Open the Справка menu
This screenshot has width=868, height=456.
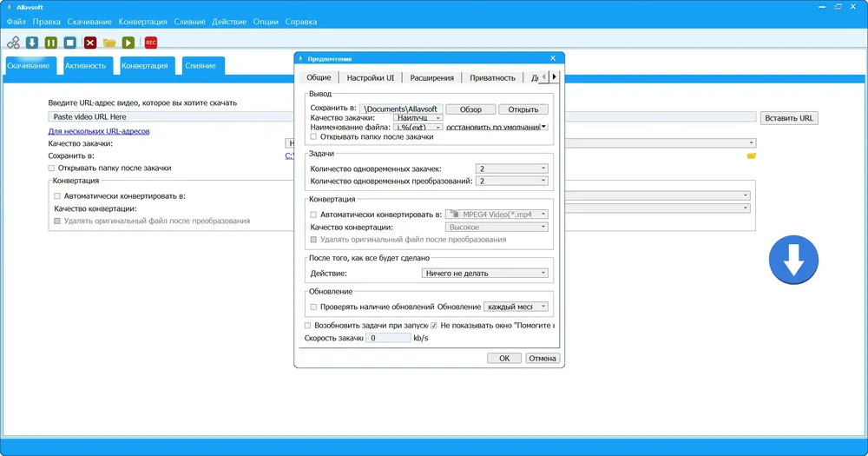pos(301,22)
